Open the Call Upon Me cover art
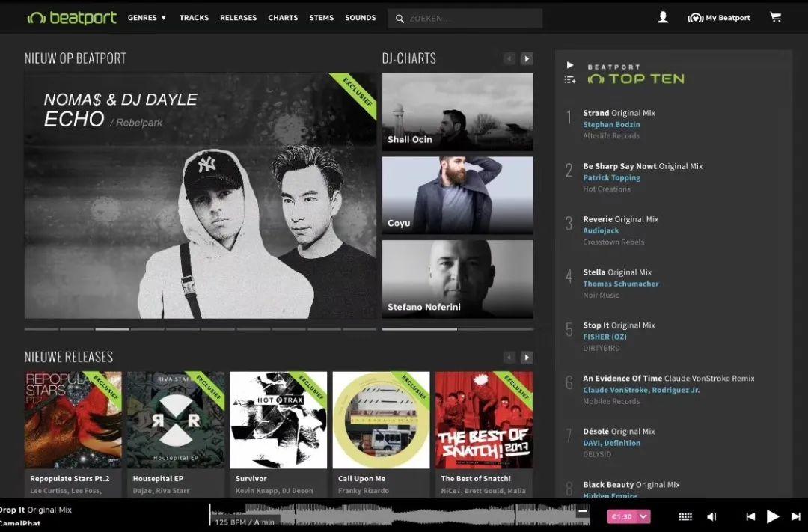 click(x=381, y=420)
